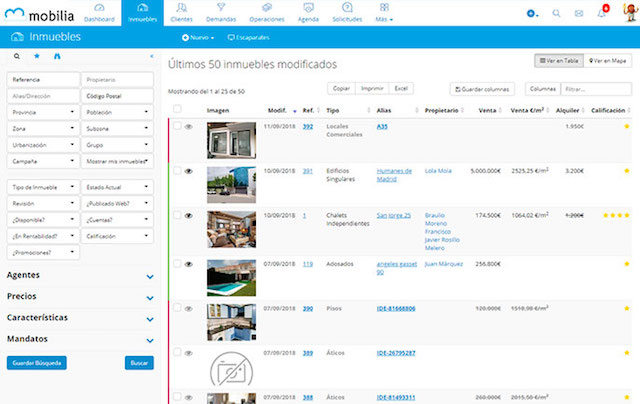
Task: Click the four-star rating on San Jorge 25 row
Action: (x=616, y=215)
